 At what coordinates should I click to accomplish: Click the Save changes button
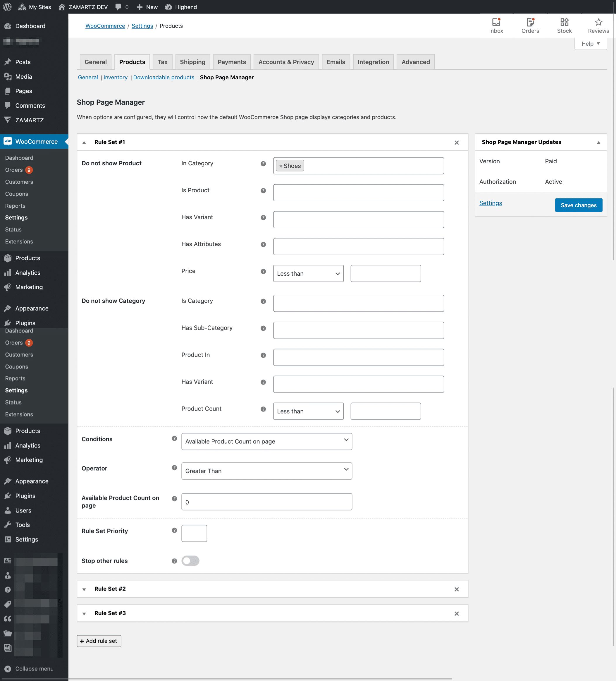tap(578, 205)
